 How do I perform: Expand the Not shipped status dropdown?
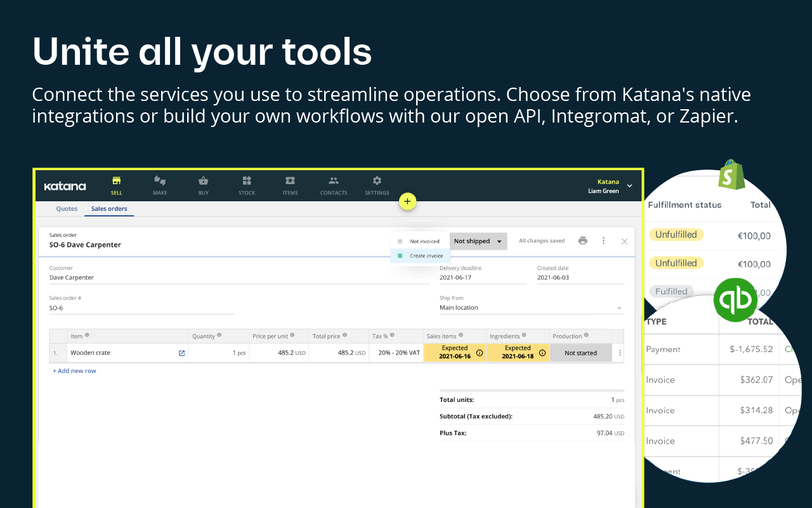(x=478, y=241)
